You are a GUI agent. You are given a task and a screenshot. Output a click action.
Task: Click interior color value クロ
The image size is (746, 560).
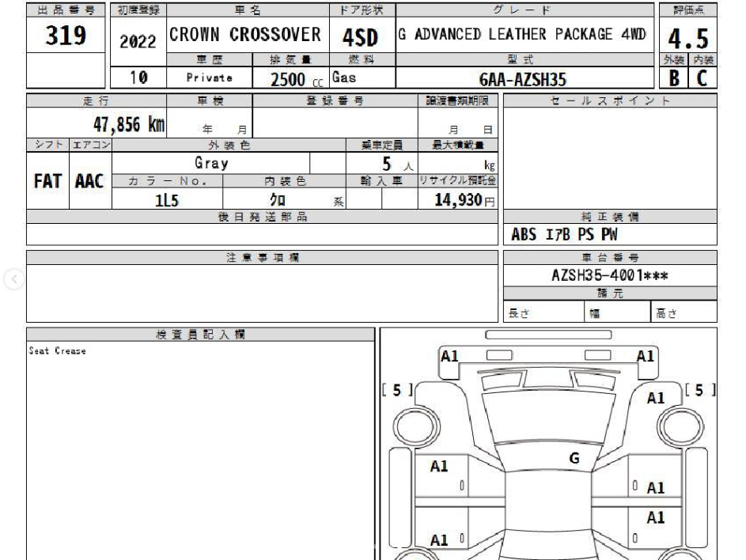(278, 199)
